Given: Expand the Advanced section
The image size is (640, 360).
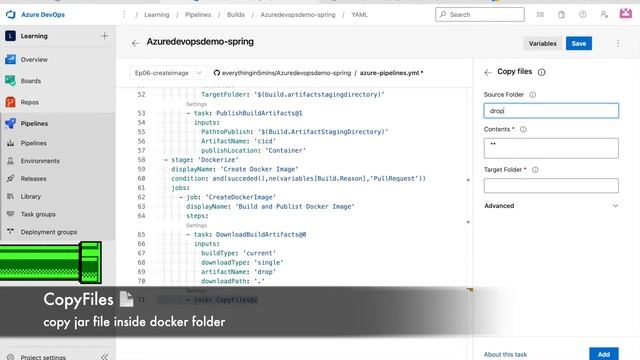Looking at the screenshot, I should coord(551,206).
